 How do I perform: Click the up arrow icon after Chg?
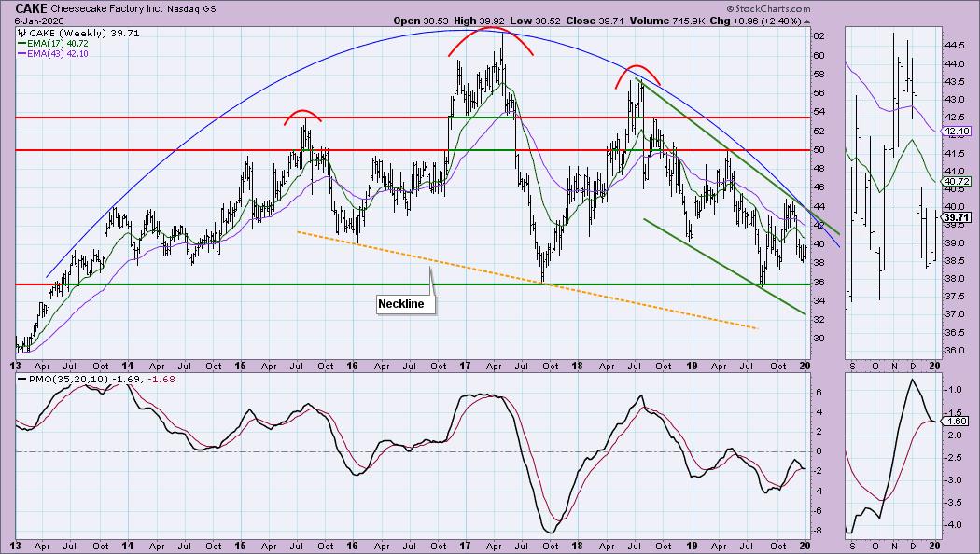pos(807,21)
